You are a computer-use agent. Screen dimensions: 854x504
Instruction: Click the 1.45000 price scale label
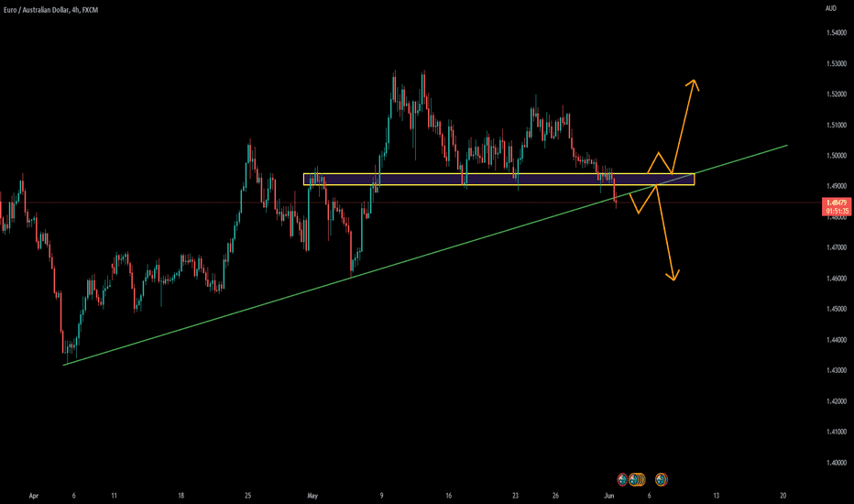tap(836, 309)
